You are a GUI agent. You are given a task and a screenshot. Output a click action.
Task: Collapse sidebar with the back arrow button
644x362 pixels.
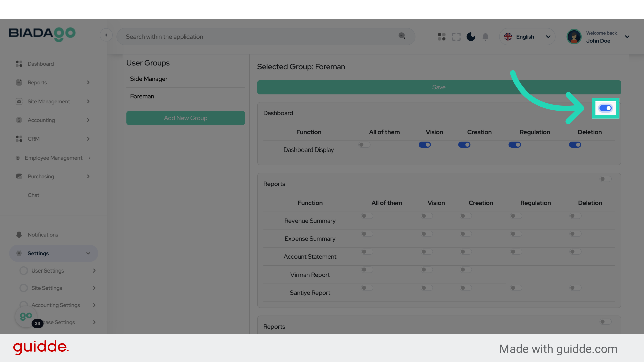[x=106, y=35]
